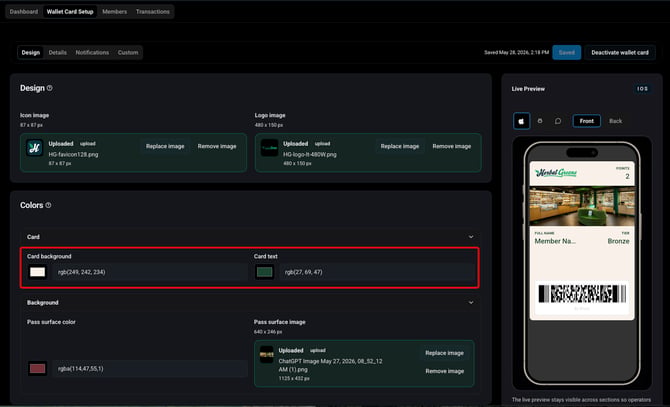Viewport: 670px width, 407px height.
Task: Go to the Members tab
Action: (115, 12)
